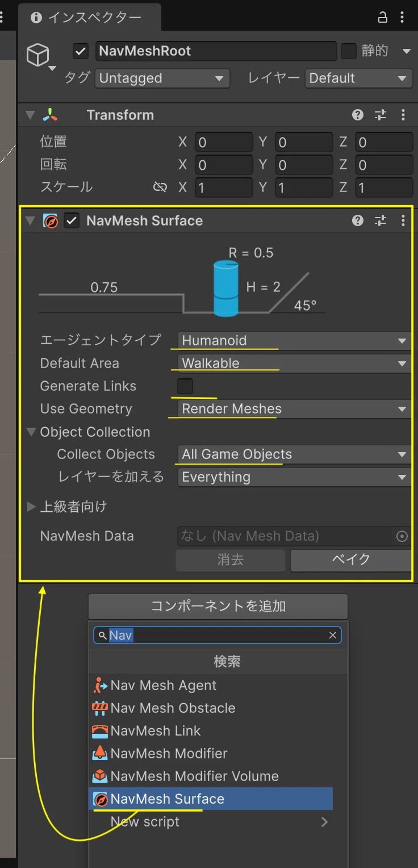The height and width of the screenshot is (868, 418).
Task: Click the 位置 Y value field
Action: (304, 142)
